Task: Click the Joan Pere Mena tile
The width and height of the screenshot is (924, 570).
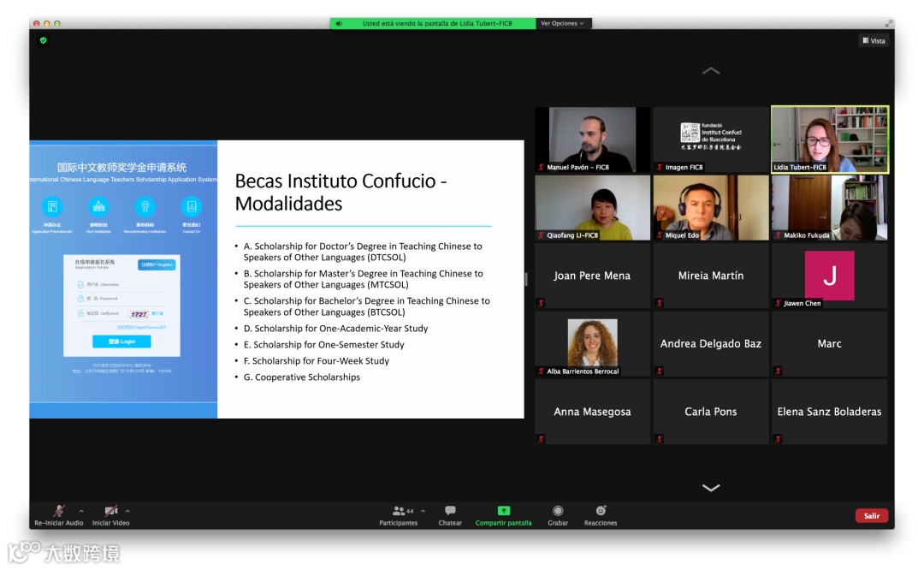Action: tap(592, 276)
